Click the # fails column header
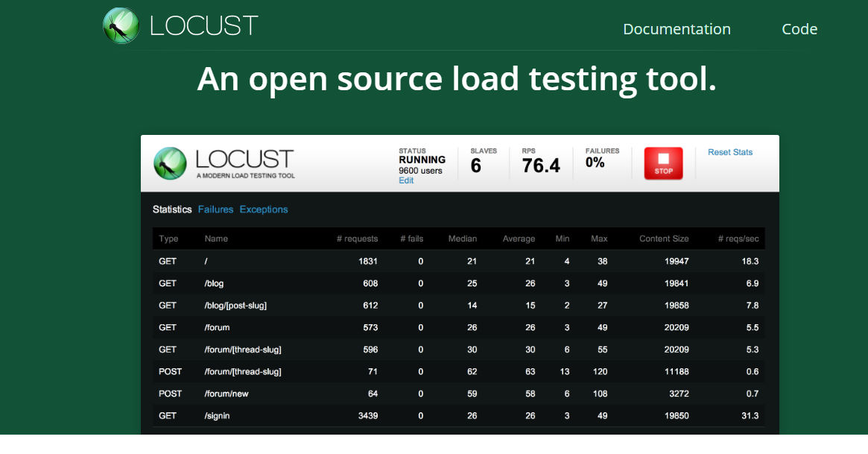 pos(412,239)
